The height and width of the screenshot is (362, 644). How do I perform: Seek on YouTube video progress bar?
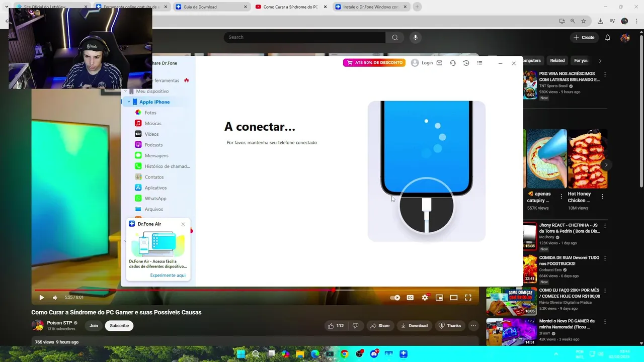tap(256, 290)
